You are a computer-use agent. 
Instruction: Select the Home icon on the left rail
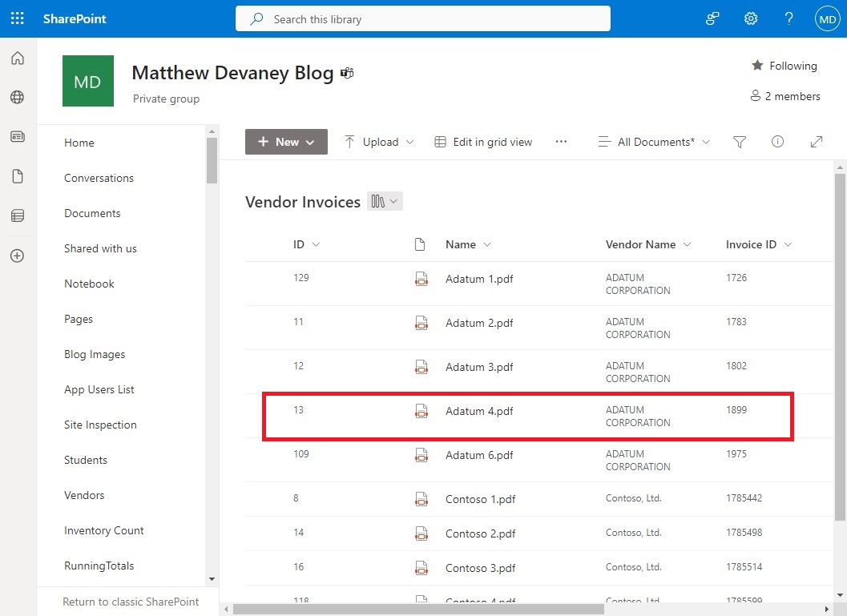tap(18, 58)
